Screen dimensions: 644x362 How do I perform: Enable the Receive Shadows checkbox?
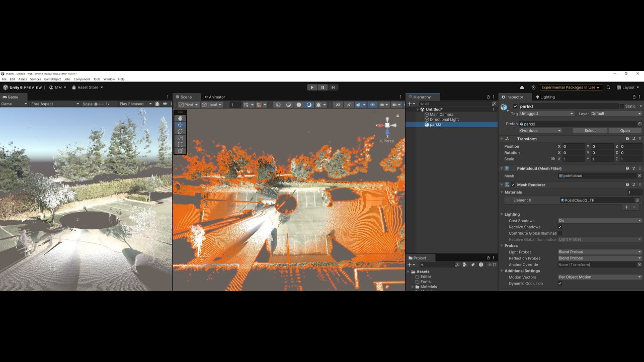[x=560, y=227]
